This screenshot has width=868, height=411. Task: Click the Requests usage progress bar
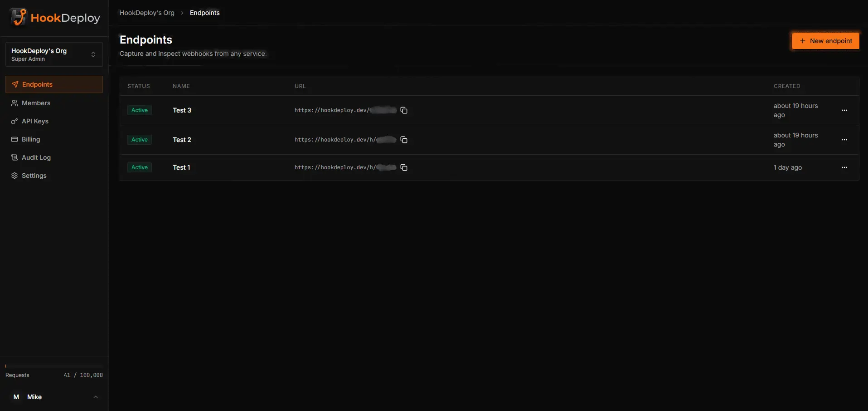click(x=54, y=366)
